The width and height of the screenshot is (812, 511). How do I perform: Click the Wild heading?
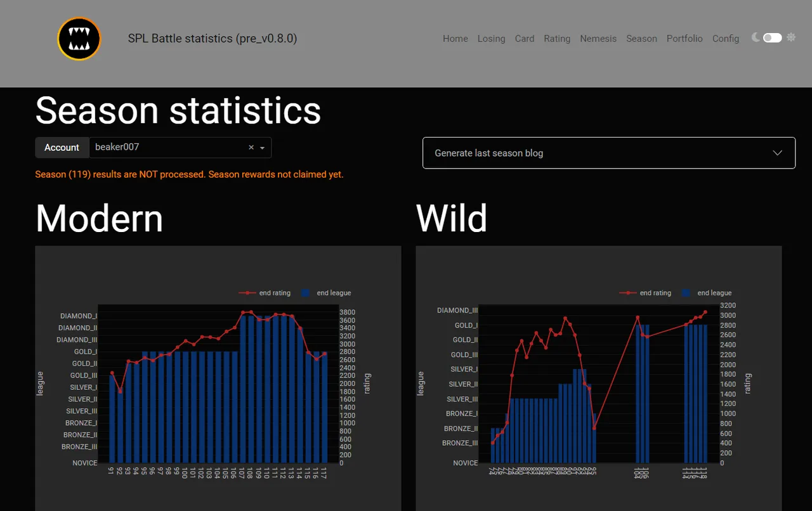click(452, 218)
